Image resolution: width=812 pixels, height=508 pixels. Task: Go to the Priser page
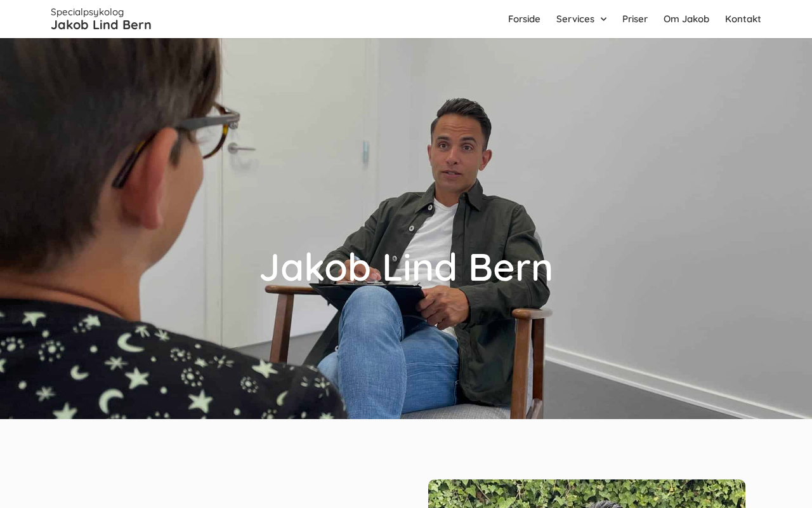coord(635,19)
